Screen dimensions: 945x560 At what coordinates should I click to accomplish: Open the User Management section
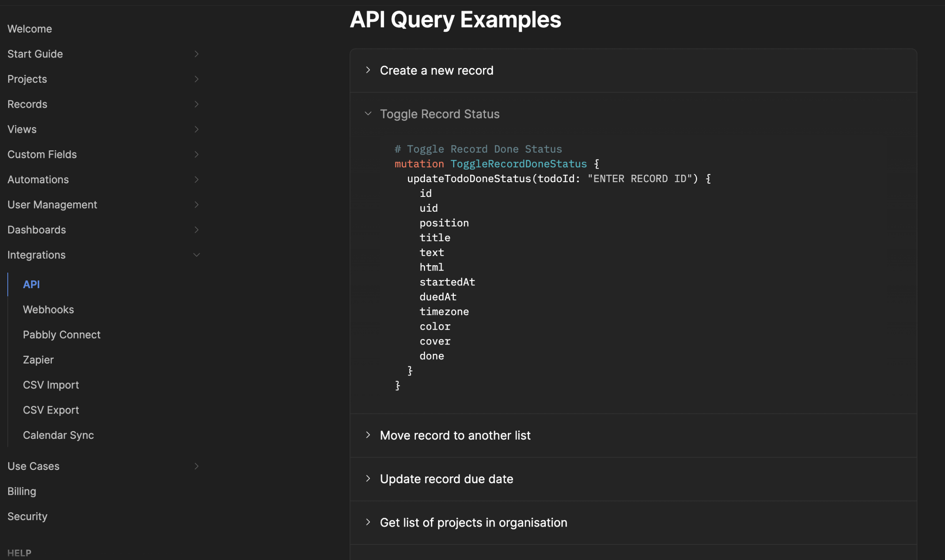pyautogui.click(x=52, y=205)
